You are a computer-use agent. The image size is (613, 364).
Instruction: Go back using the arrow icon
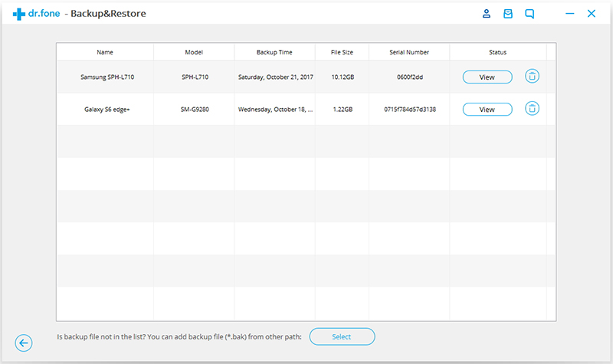[24, 343]
